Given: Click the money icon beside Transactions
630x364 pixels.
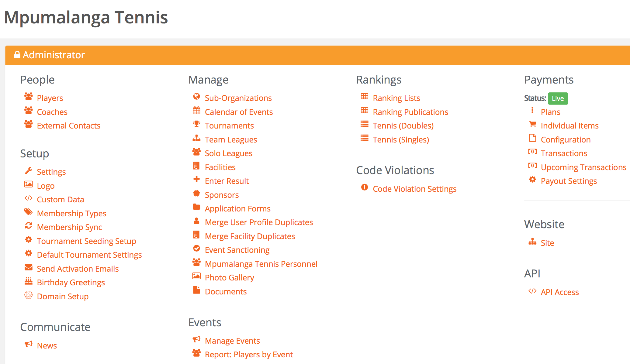Looking at the screenshot, I should pyautogui.click(x=533, y=152).
